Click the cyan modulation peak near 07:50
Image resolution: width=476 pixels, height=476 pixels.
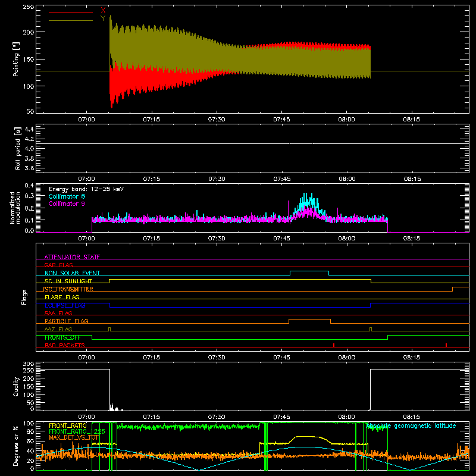308,201
